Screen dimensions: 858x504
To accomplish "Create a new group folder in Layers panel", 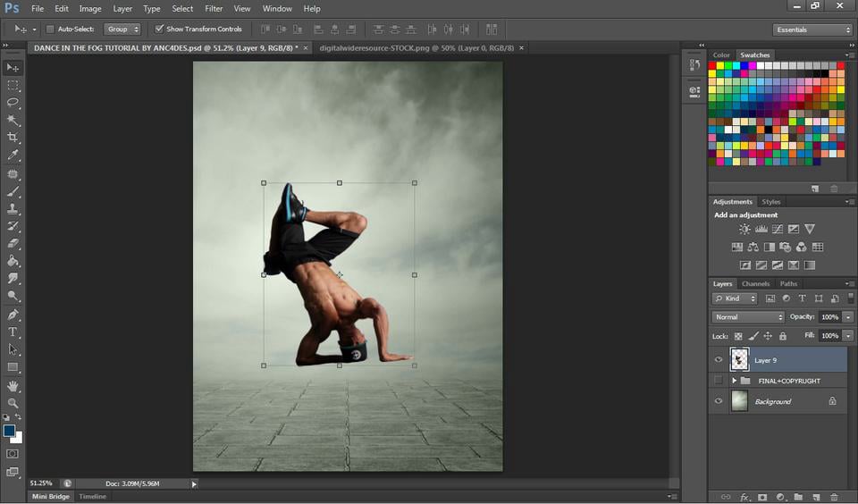I will [x=798, y=498].
